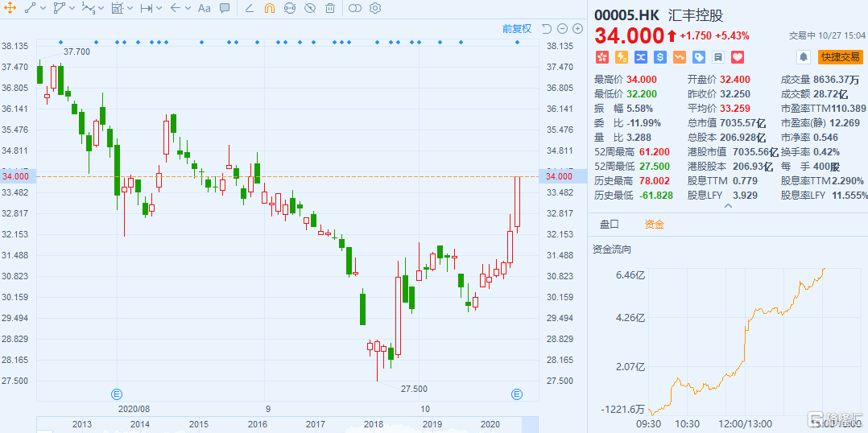
Task: Click the 快捷交易 quick trade button
Action: point(841,57)
